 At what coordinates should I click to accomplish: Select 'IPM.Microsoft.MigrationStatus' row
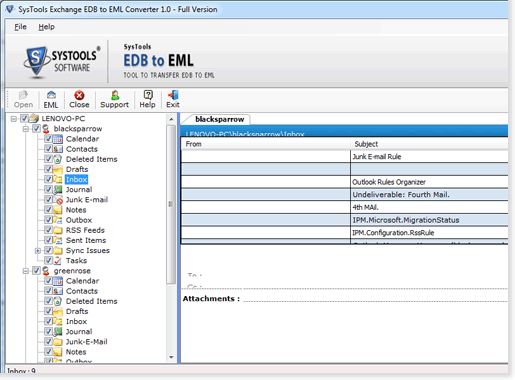click(345, 220)
